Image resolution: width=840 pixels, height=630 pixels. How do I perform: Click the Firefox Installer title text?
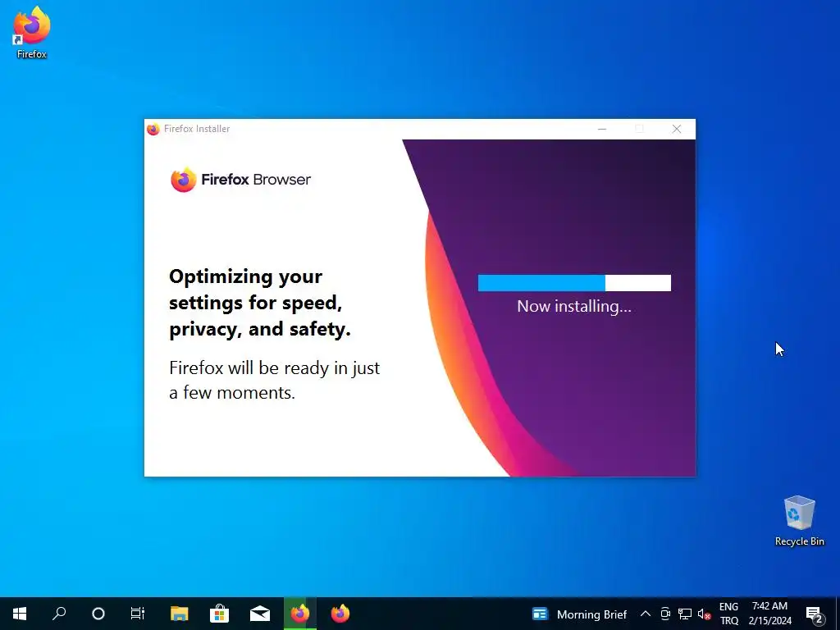[197, 129]
